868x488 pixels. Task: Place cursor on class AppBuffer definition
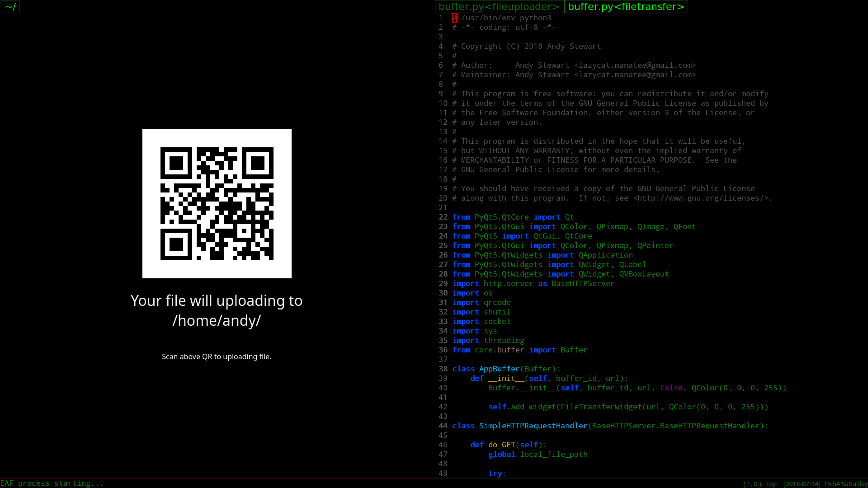pyautogui.click(x=499, y=369)
